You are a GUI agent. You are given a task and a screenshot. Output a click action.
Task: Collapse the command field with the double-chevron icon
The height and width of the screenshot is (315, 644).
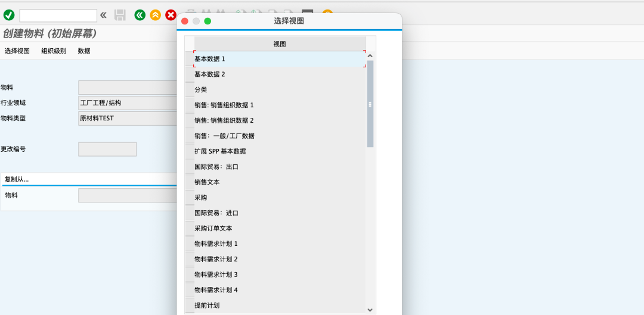(x=103, y=15)
